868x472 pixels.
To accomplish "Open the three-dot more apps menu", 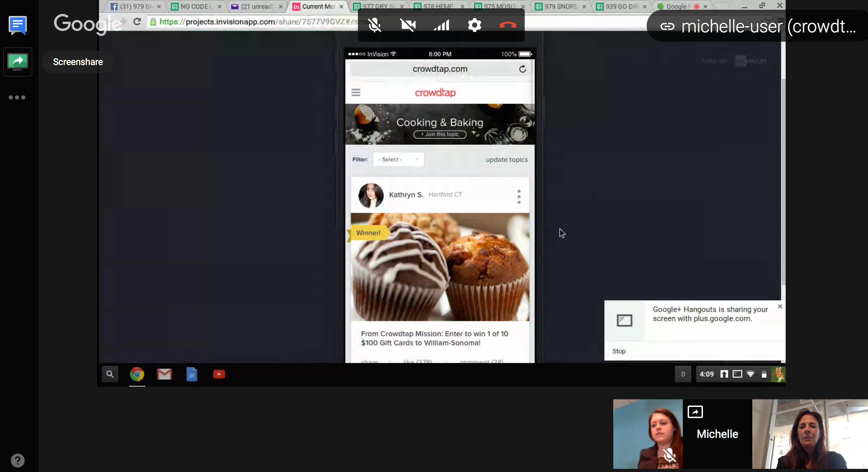I will click(17, 97).
